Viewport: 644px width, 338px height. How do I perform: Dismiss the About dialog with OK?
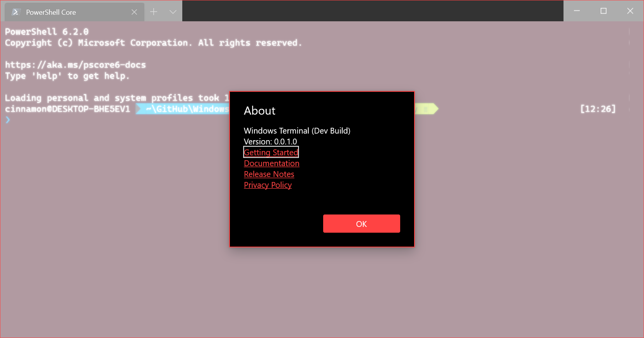pyautogui.click(x=361, y=224)
